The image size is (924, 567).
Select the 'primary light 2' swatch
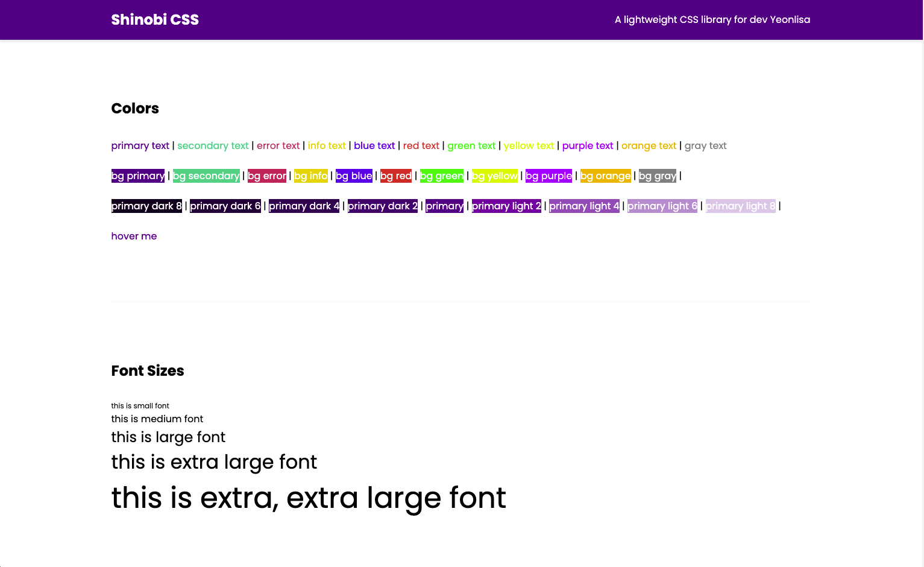[x=506, y=206]
